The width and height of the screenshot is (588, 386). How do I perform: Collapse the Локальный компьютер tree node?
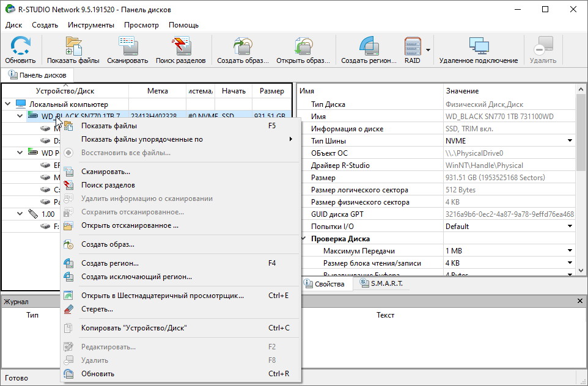(7, 104)
